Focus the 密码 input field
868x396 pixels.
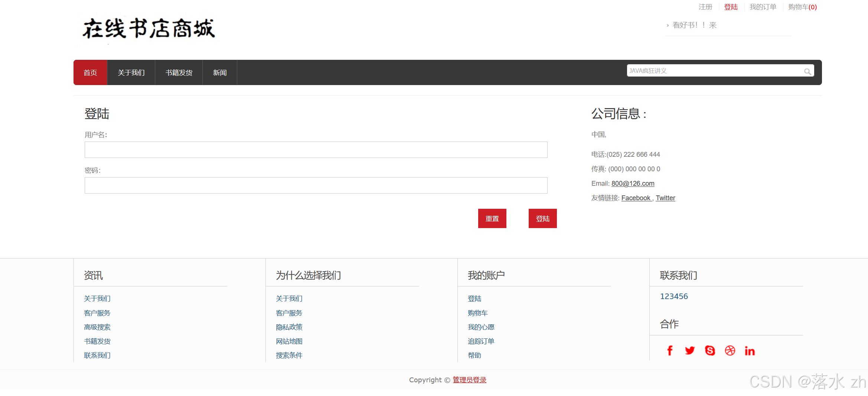tap(316, 185)
